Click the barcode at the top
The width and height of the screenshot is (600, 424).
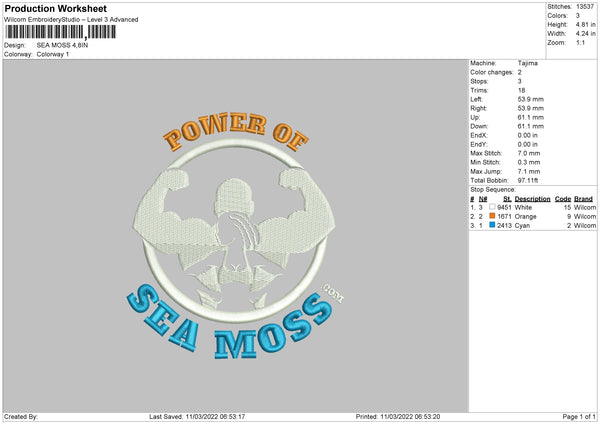pyautogui.click(x=60, y=32)
